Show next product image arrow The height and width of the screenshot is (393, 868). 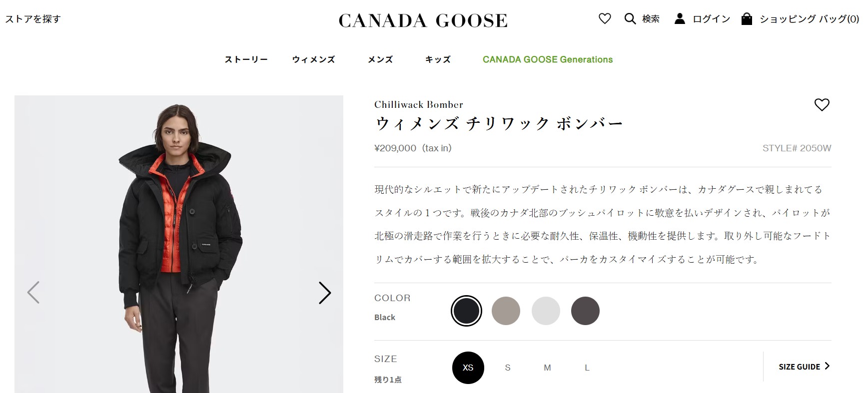pos(325,293)
